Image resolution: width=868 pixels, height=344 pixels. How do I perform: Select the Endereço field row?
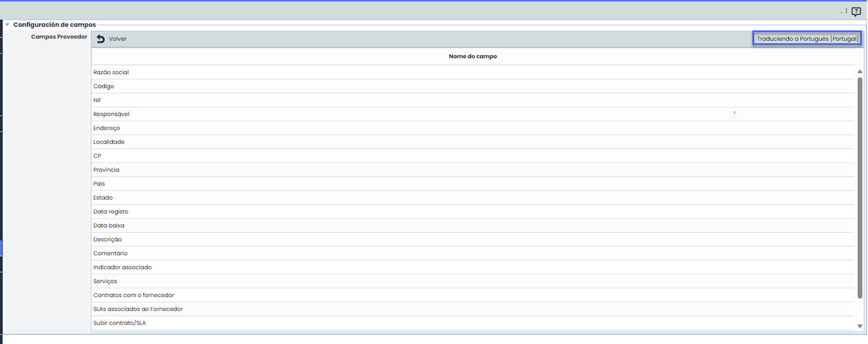point(107,128)
